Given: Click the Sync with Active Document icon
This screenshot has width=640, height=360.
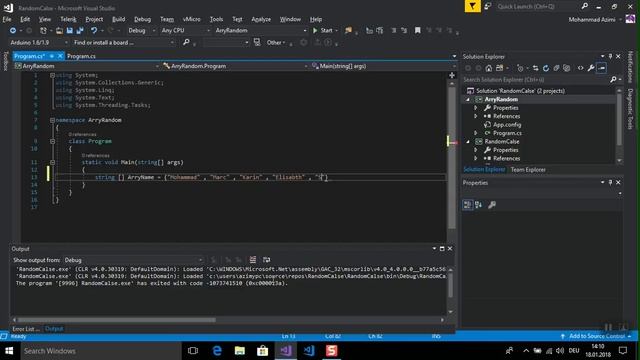Looking at the screenshot, I should (536, 68).
